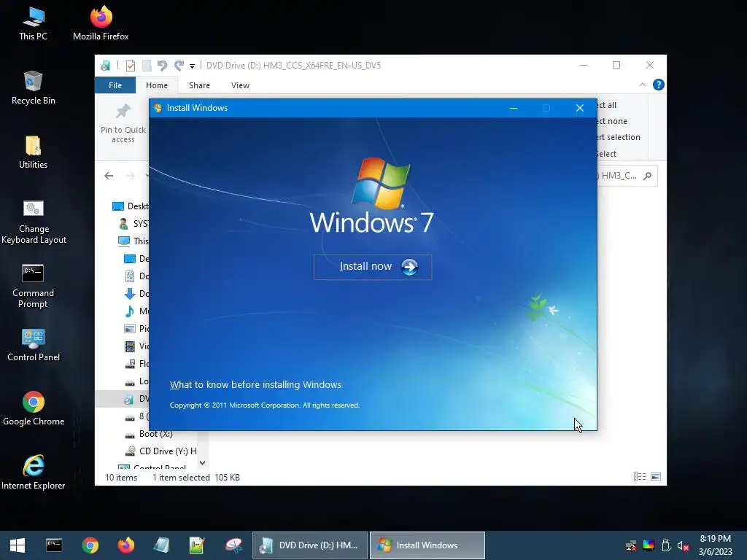This screenshot has width=747, height=560.
Task: Select CD Drive (Y:) in navigation tree
Action: [x=160, y=451]
